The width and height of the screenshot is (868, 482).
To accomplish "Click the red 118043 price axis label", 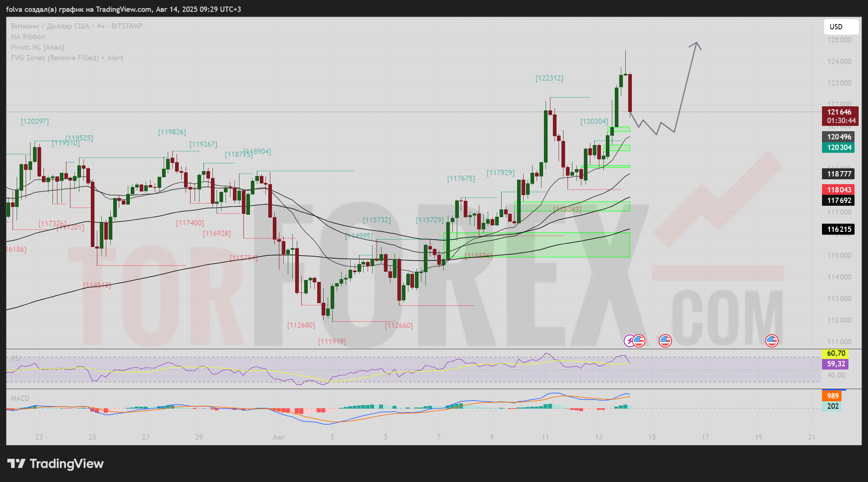I will tap(838, 189).
